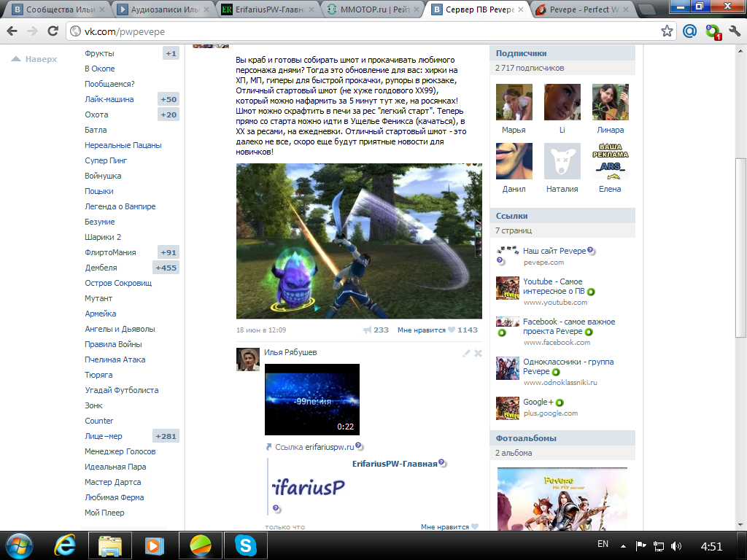The height and width of the screenshot is (560, 747).
Task: Click the taskbar clock showing 4:51
Action: [711, 547]
